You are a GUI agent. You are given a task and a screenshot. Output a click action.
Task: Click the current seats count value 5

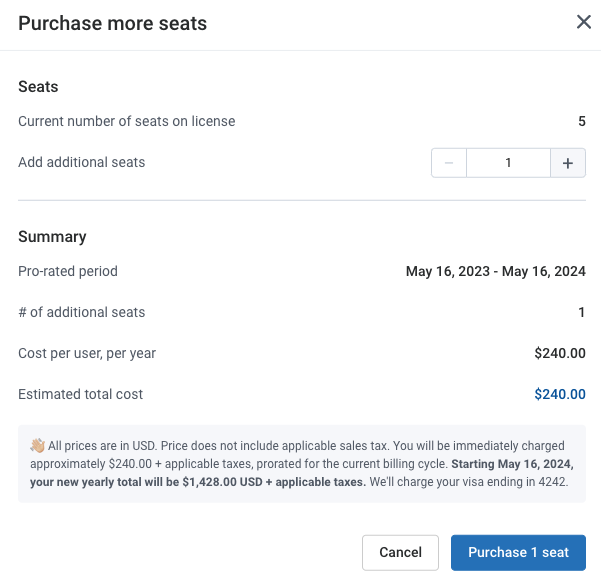(x=582, y=122)
